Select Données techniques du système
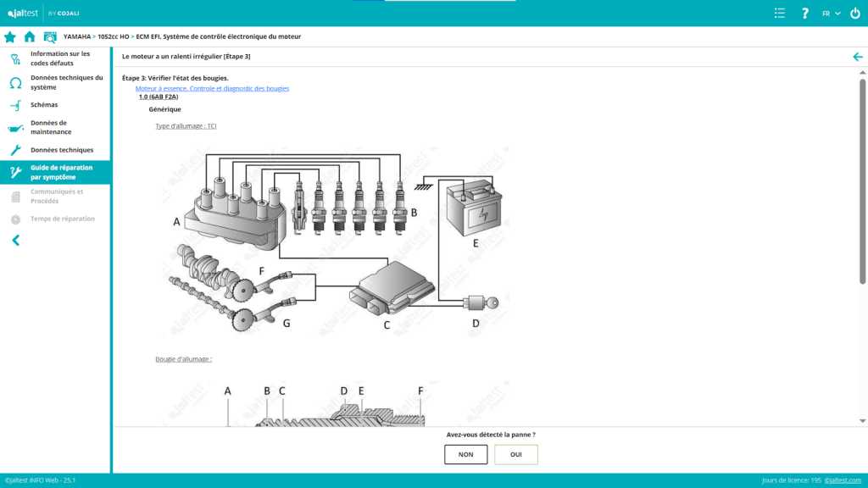The image size is (868, 488). (x=66, y=82)
